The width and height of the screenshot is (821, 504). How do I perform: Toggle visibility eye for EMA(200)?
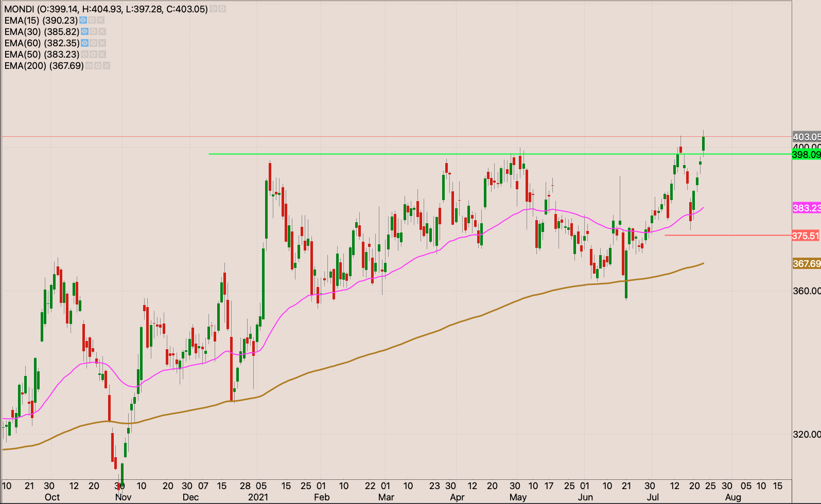pos(89,65)
